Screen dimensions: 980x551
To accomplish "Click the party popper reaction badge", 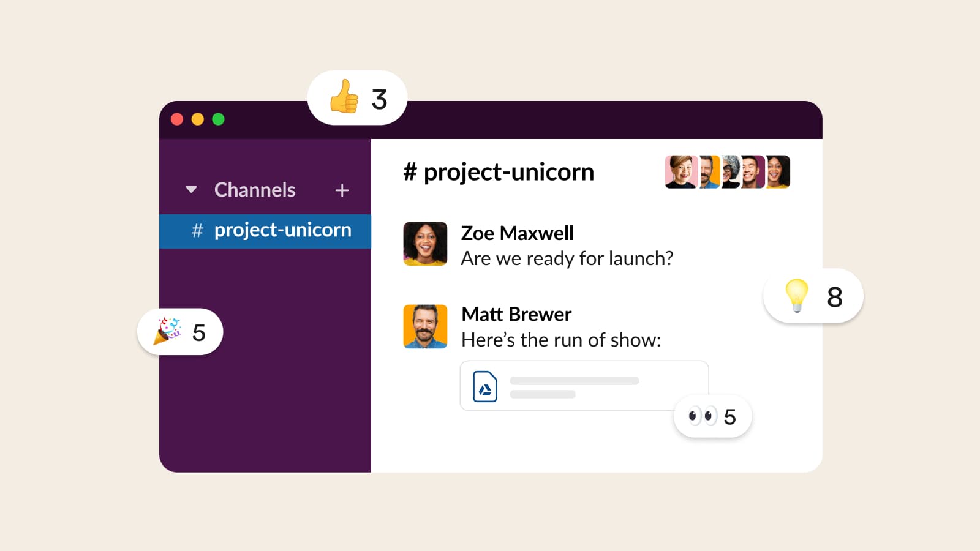I will click(x=180, y=332).
